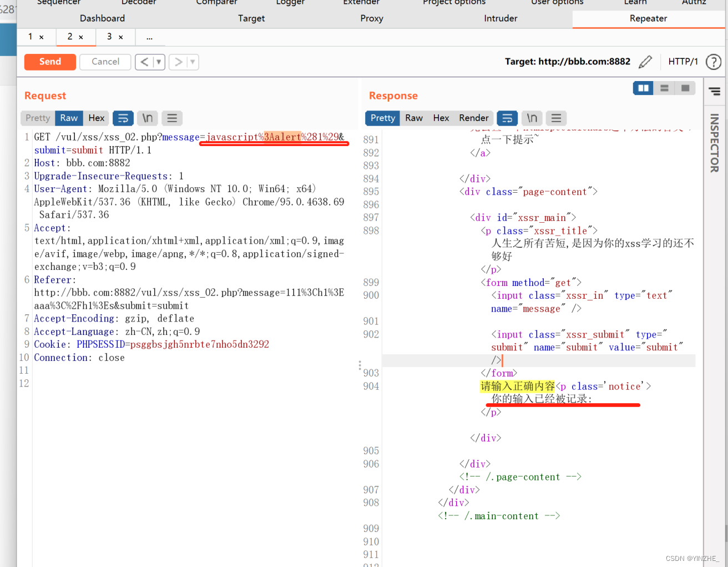The width and height of the screenshot is (728, 567).
Task: Switch request view to Hex
Action: [96, 118]
